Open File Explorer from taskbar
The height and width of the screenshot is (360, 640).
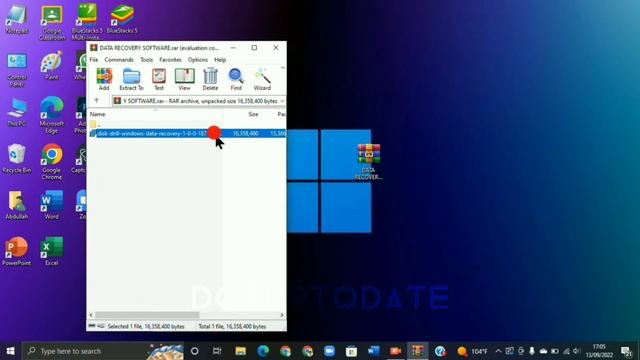click(x=240, y=351)
